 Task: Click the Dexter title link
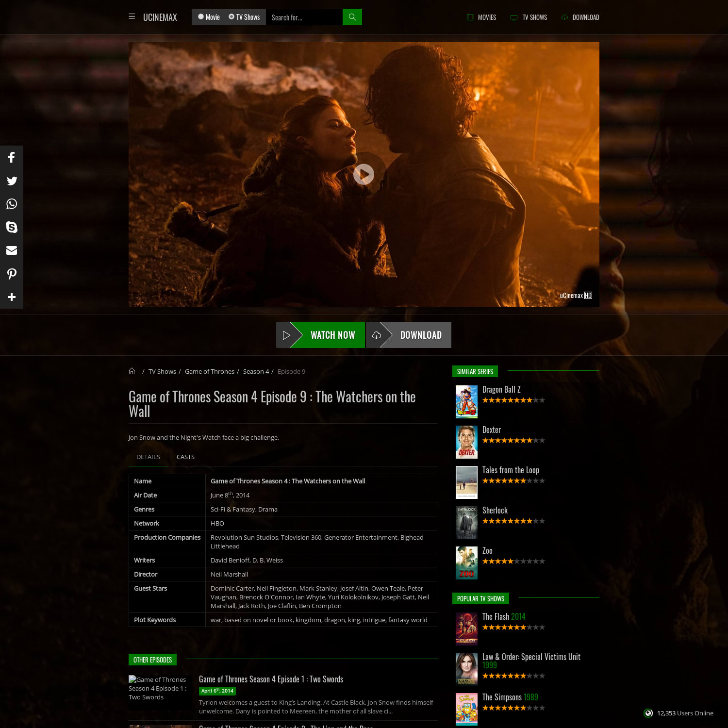[492, 430]
